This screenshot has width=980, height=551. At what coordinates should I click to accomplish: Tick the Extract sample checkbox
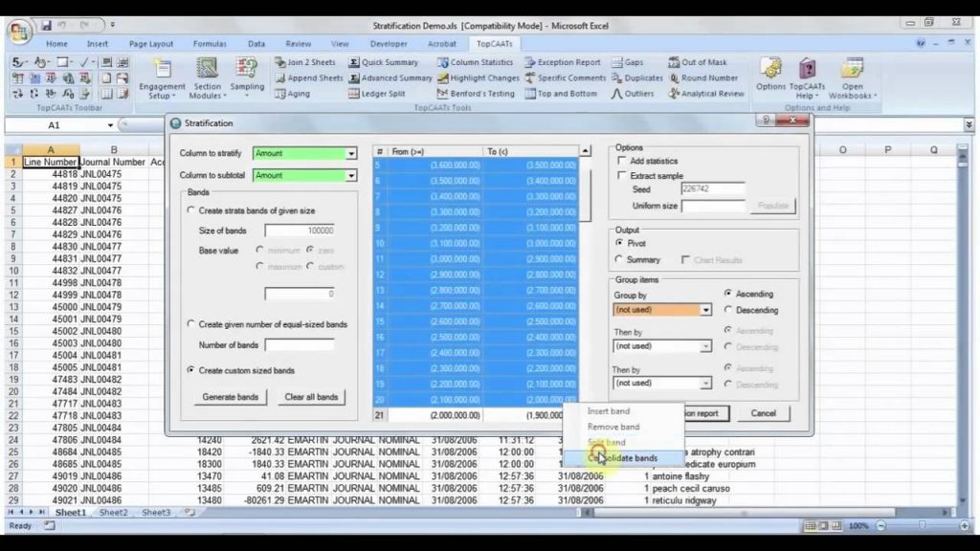click(623, 176)
